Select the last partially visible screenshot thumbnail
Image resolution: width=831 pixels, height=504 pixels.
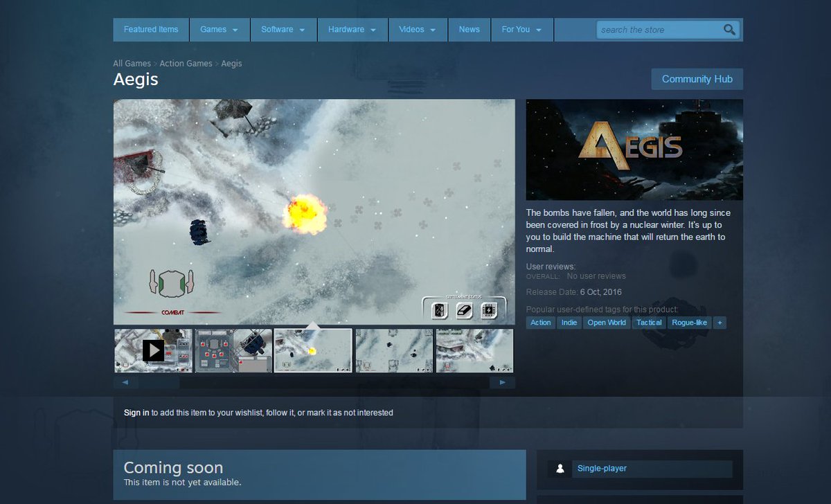475,350
